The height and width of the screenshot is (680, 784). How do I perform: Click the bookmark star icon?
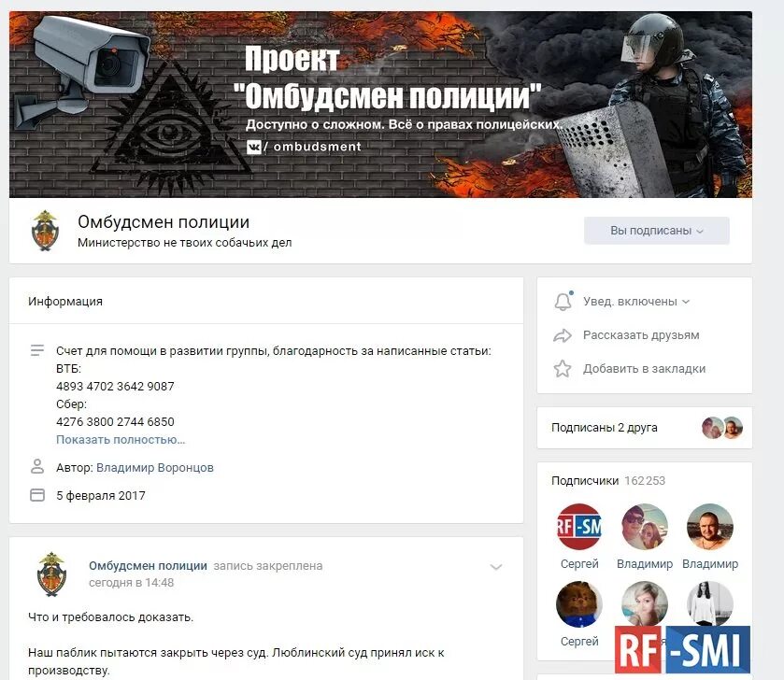(x=563, y=369)
